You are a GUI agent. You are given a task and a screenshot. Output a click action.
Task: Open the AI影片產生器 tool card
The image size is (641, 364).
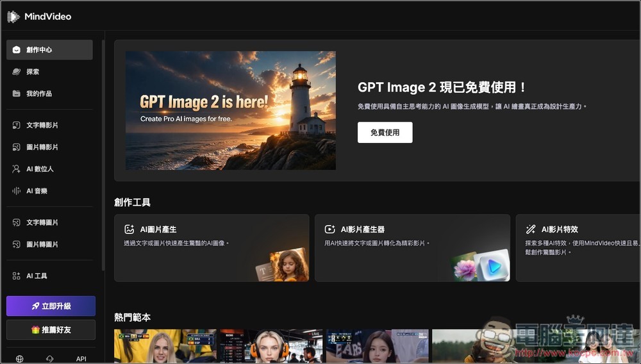412,248
